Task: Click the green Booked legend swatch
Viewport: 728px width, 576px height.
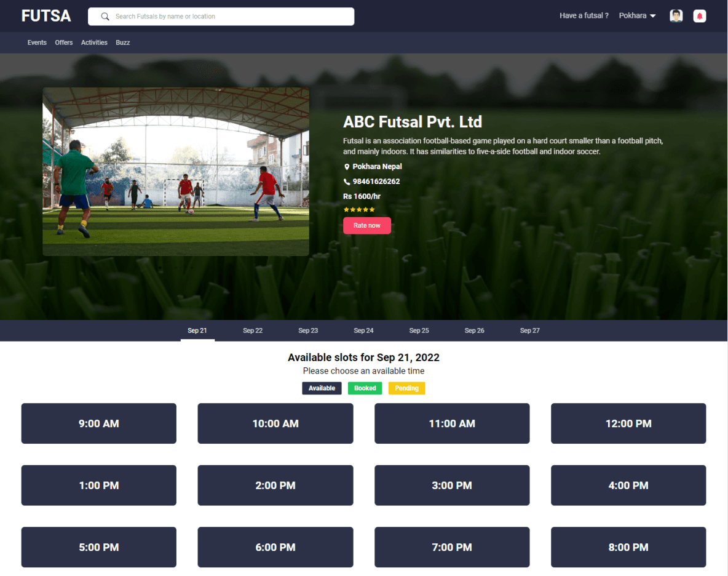Action: point(365,388)
